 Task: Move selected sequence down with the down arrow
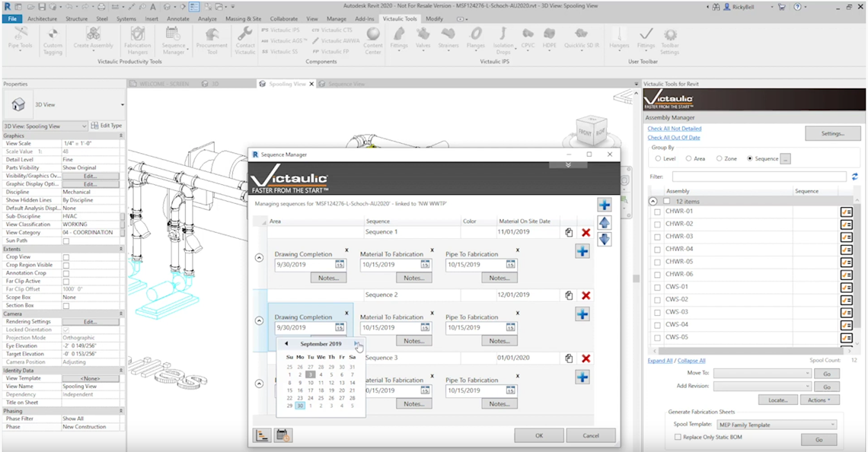(x=604, y=240)
